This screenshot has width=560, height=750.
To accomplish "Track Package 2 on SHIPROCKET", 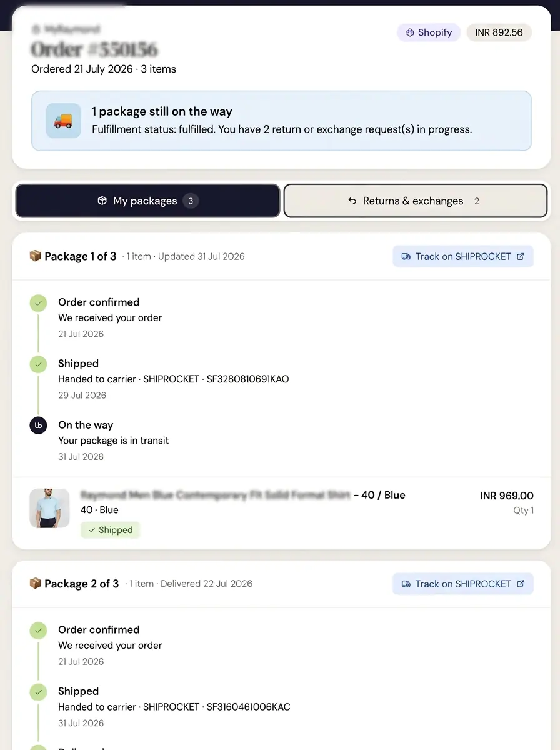I will [x=463, y=584].
